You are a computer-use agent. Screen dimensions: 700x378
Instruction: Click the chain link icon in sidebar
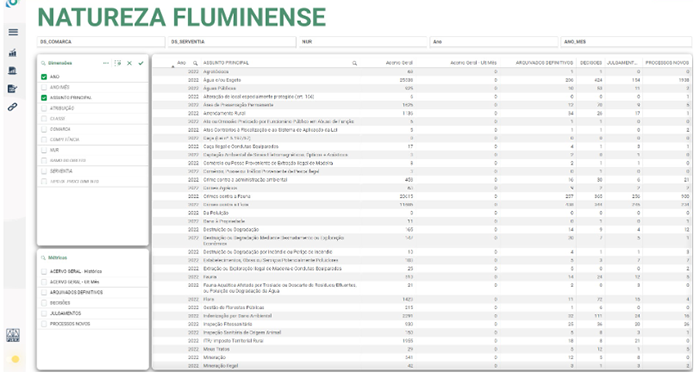pos(12,107)
